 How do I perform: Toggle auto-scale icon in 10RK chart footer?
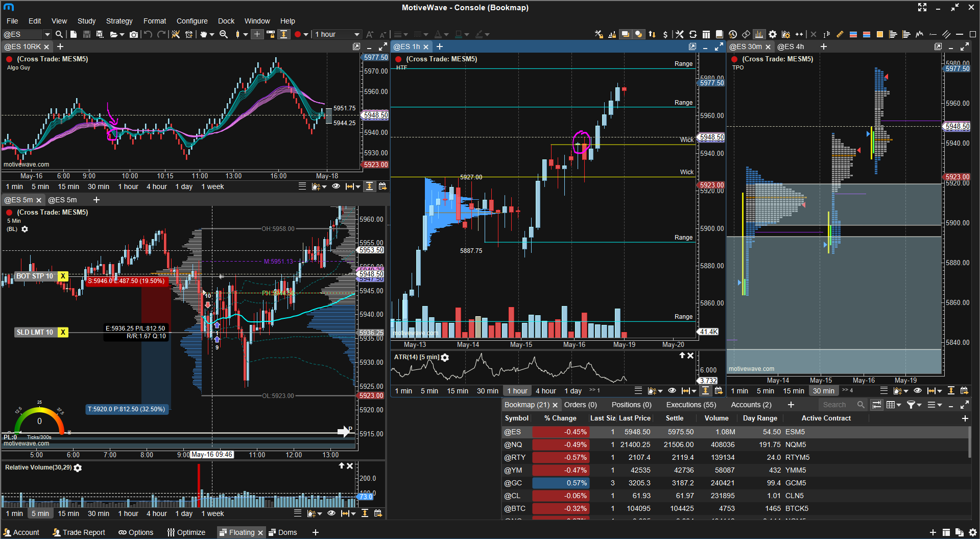[x=369, y=186]
